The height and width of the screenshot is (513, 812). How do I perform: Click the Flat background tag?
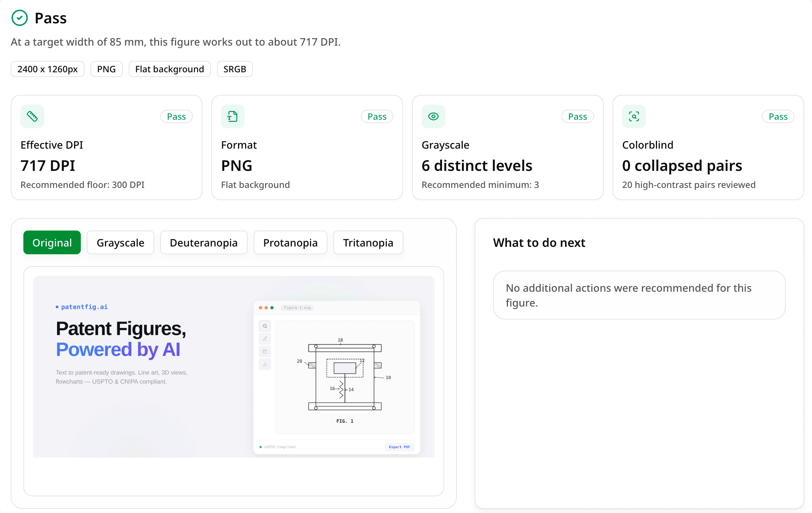(x=169, y=69)
